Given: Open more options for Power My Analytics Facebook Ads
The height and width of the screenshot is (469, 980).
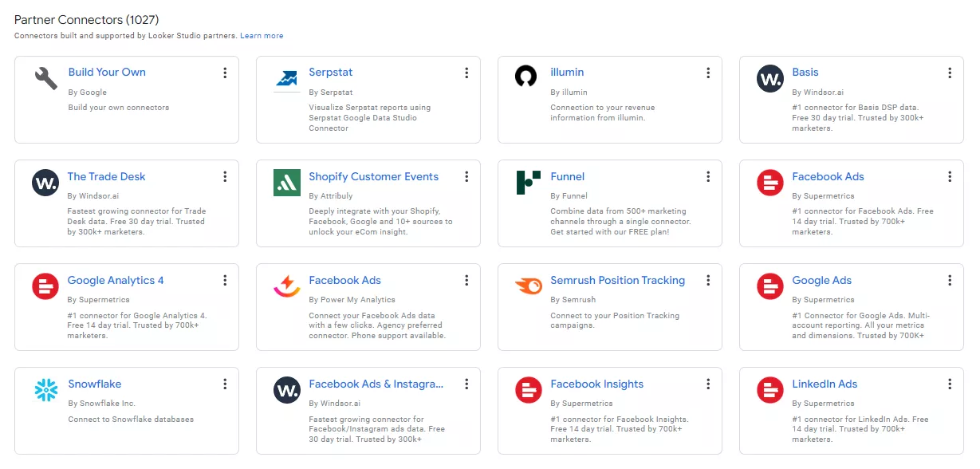Looking at the screenshot, I should [x=466, y=280].
